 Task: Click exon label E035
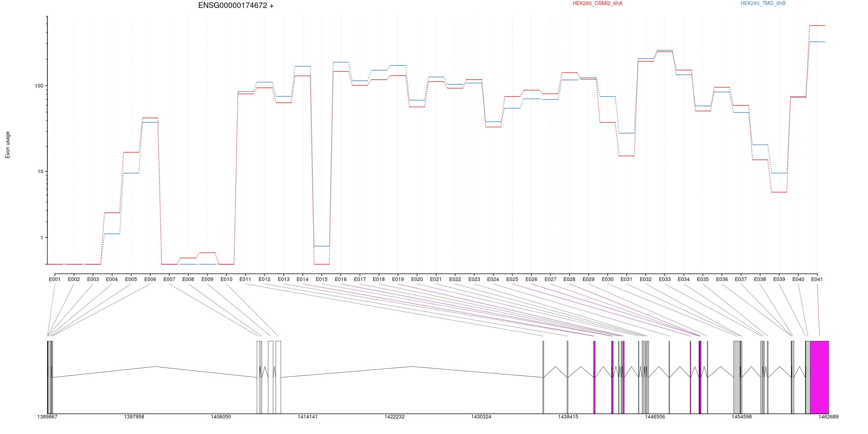point(703,279)
